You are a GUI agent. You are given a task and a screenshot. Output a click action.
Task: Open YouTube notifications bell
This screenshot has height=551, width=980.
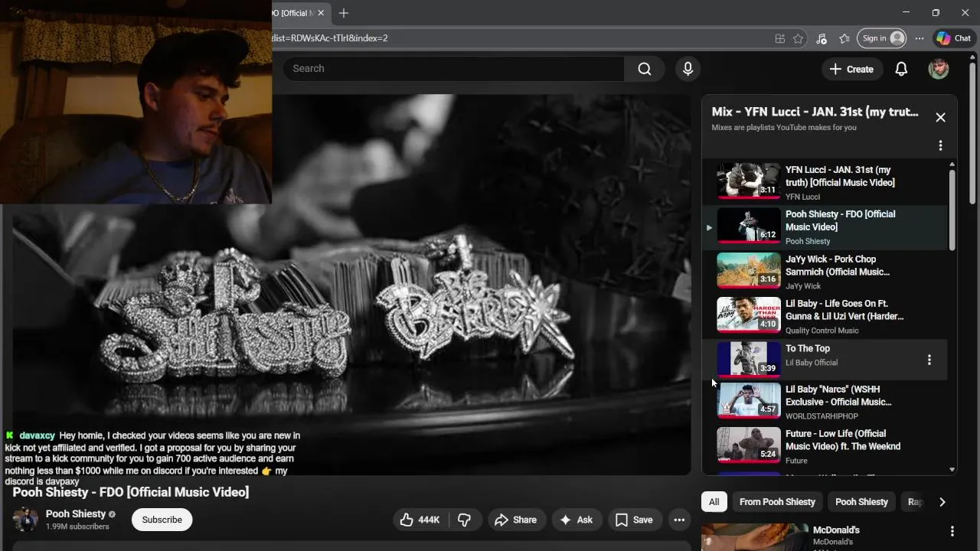click(901, 69)
